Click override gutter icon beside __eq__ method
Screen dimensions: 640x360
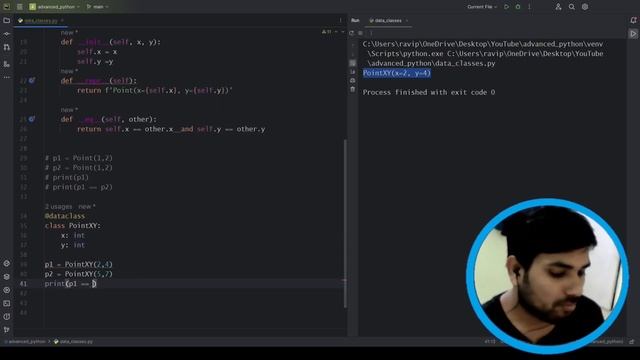(x=31, y=119)
